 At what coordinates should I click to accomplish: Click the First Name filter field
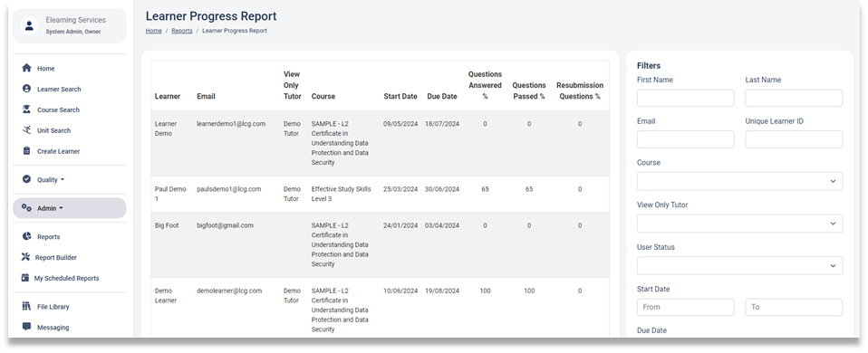coord(685,98)
